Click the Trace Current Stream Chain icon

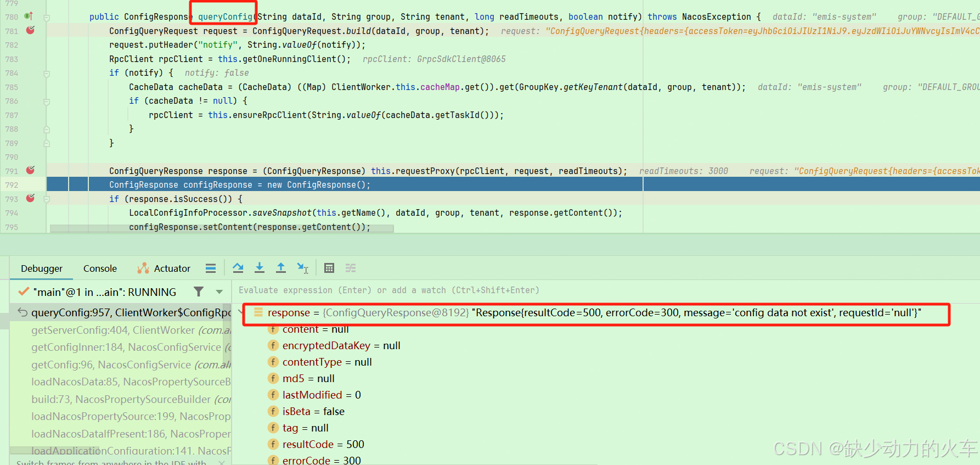tap(351, 268)
